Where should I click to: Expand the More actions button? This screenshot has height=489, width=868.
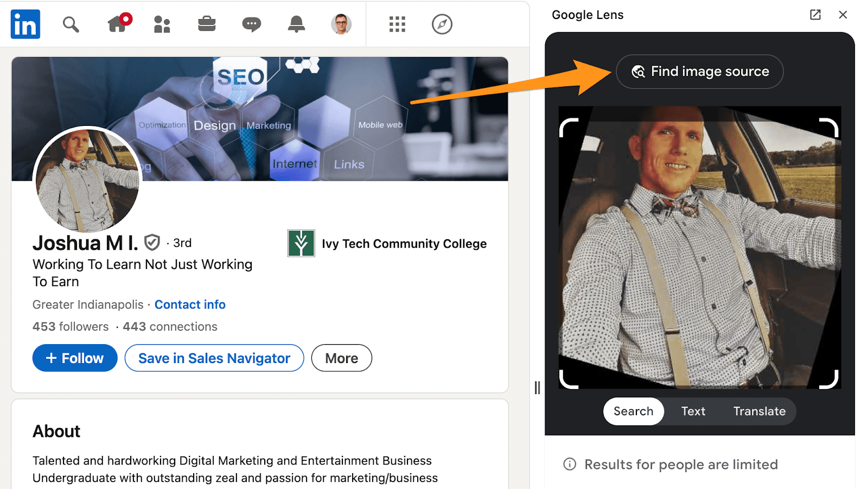(341, 358)
